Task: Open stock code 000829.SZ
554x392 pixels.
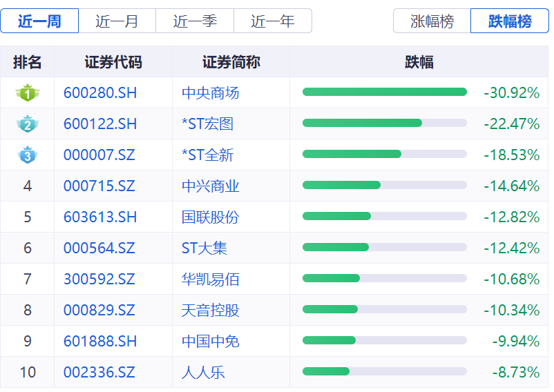Action: point(99,311)
